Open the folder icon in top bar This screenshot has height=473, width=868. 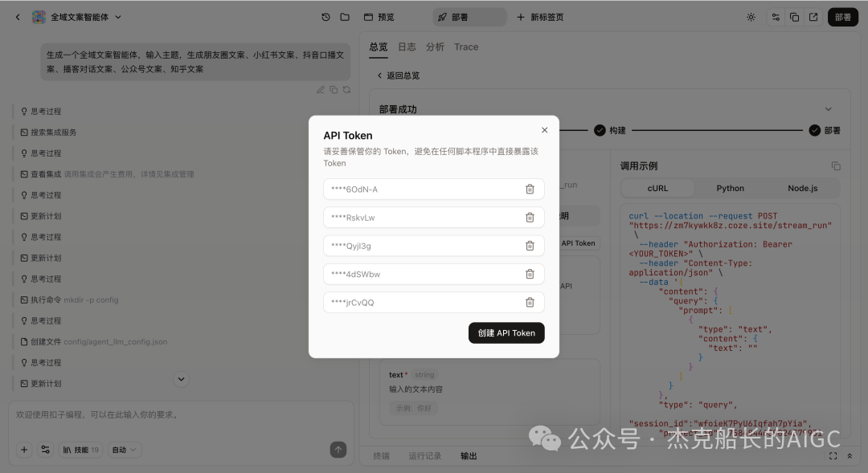tap(345, 17)
